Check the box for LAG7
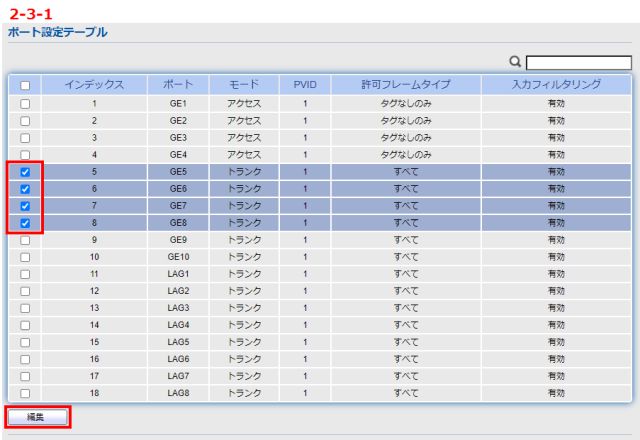Screen dimensions: 640x440 (25, 376)
